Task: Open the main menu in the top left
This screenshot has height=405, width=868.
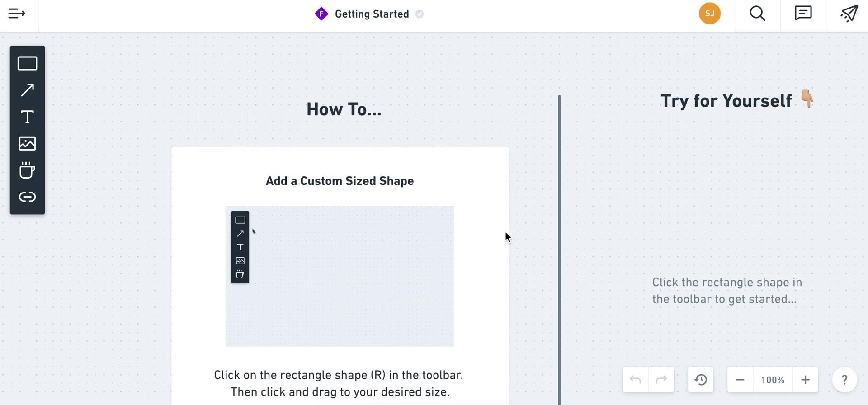Action: click(x=17, y=13)
